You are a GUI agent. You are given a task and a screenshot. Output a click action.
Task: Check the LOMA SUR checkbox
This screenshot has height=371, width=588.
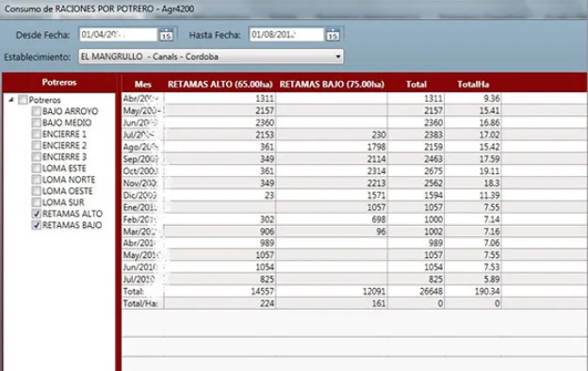[37, 202]
